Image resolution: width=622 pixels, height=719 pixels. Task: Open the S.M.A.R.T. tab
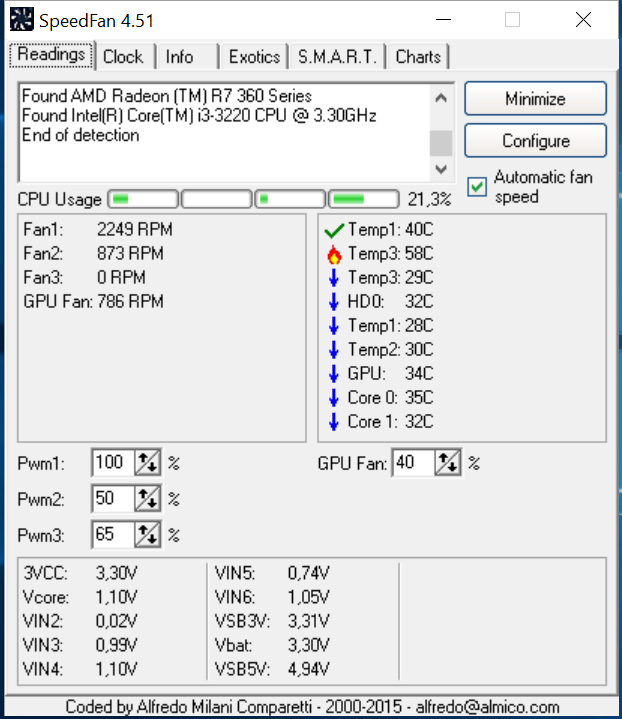[x=337, y=57]
